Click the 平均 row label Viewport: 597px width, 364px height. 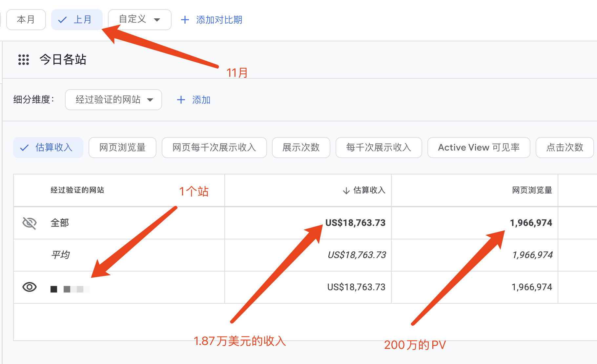coord(60,255)
